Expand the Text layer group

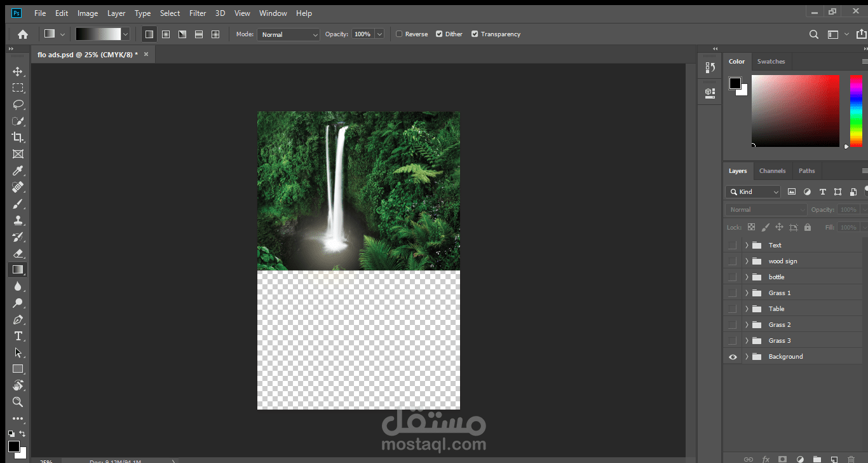747,245
